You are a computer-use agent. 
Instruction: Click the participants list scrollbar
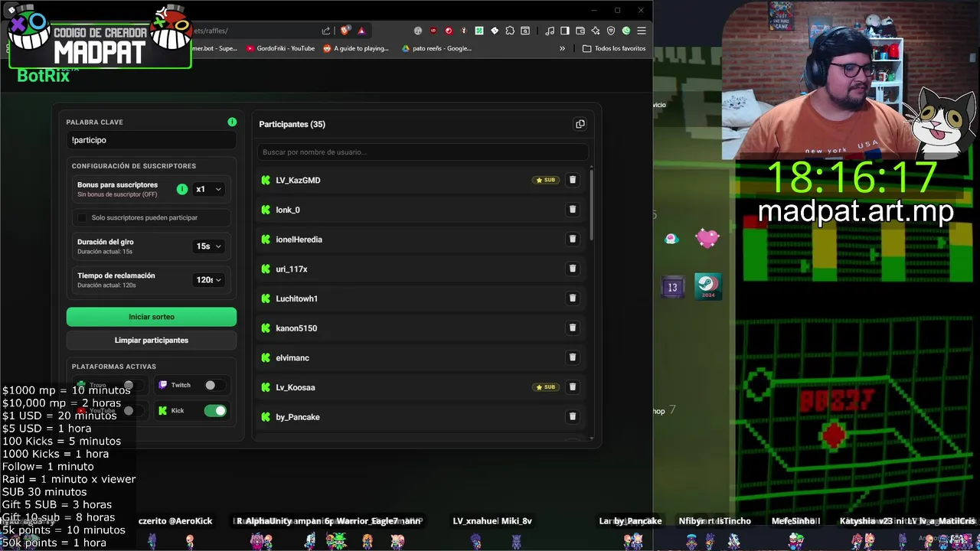click(591, 207)
